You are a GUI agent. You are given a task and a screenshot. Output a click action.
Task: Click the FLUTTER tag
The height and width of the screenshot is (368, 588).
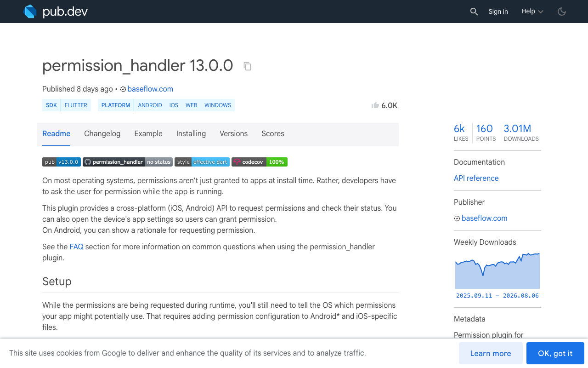pos(76,105)
